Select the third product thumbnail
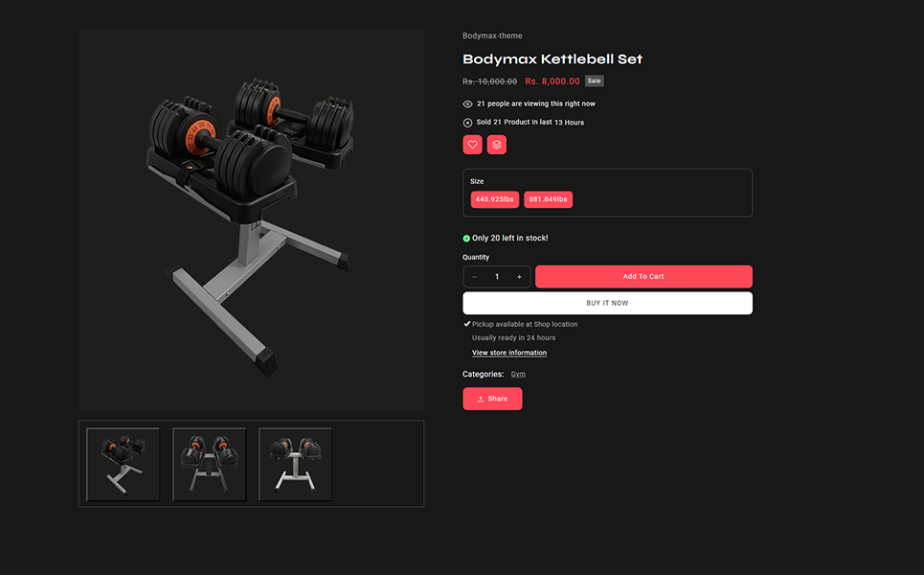The height and width of the screenshot is (575, 924). (x=295, y=464)
